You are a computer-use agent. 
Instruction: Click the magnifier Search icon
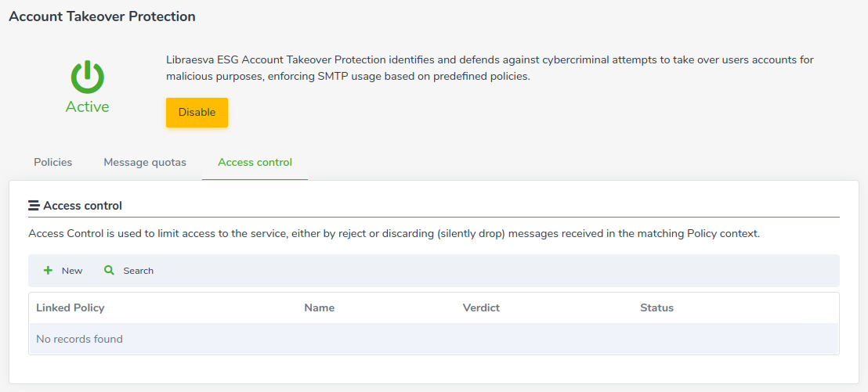[x=110, y=271]
